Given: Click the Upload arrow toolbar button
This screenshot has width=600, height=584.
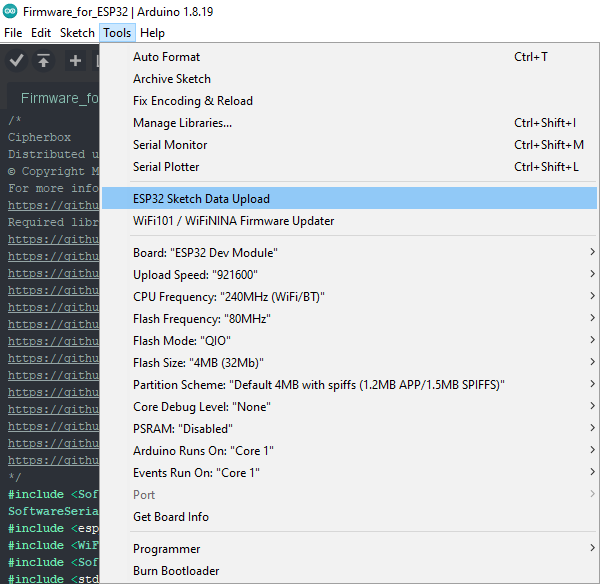Looking at the screenshot, I should pyautogui.click(x=43, y=60).
